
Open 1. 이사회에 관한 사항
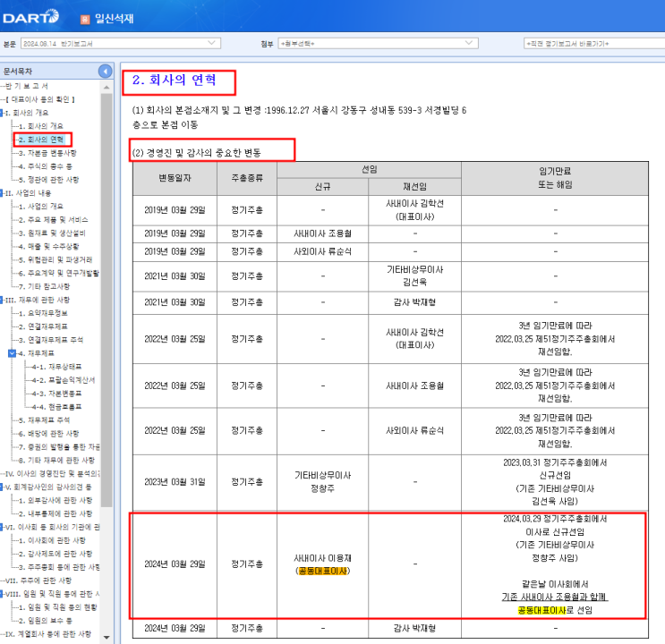52,540
